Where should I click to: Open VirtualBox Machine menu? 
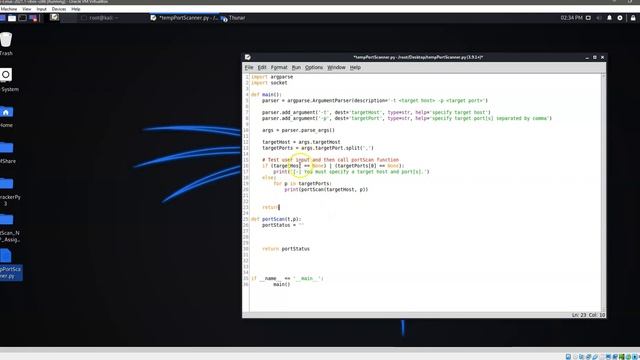coord(9,9)
